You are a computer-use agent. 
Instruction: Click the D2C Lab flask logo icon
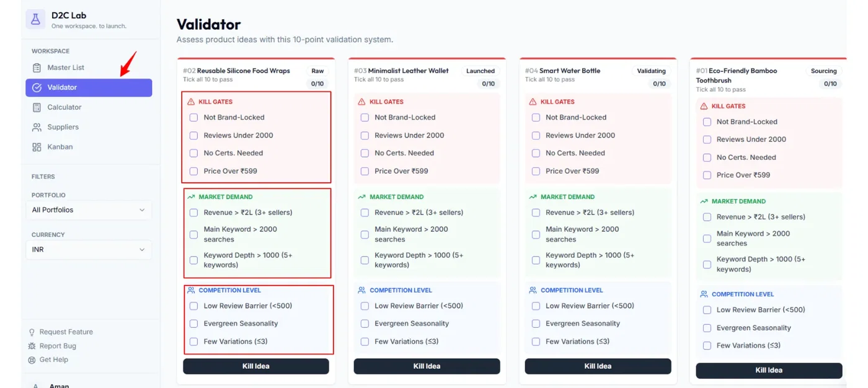point(35,20)
